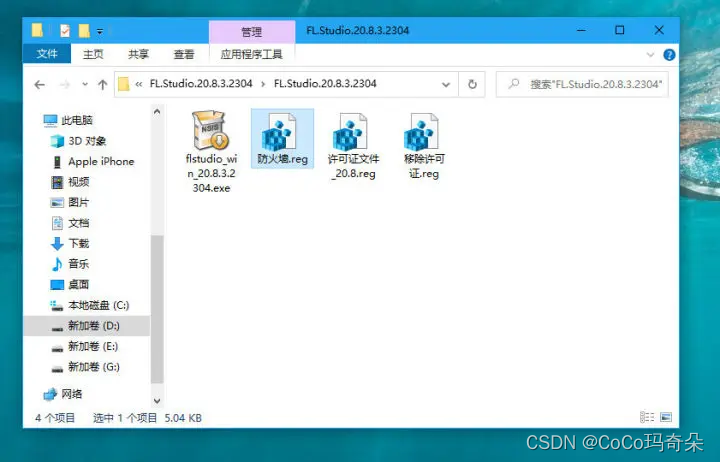Click the 此电脑 computer icon in sidebar

pos(50,120)
